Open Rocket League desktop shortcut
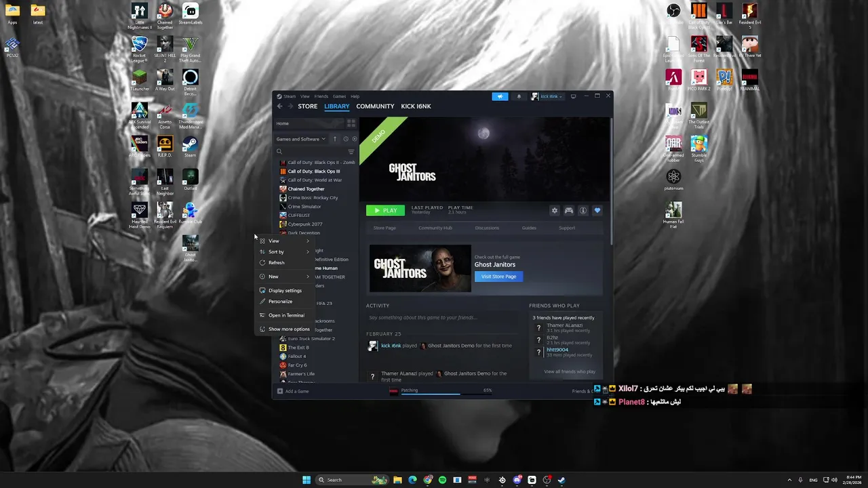 140,49
